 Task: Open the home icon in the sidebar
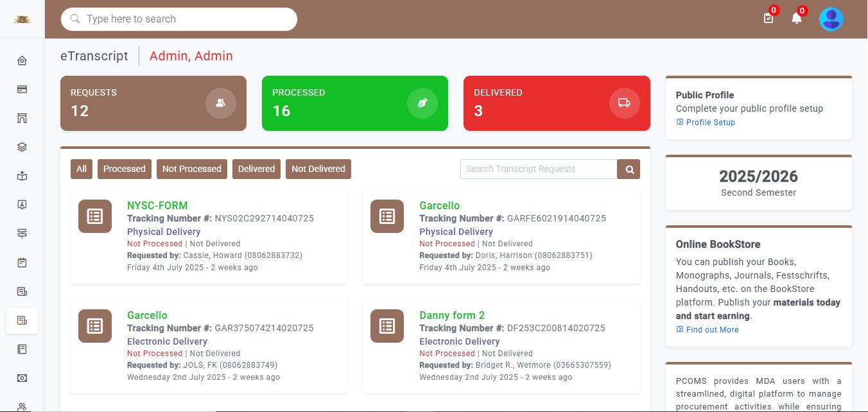point(22,61)
